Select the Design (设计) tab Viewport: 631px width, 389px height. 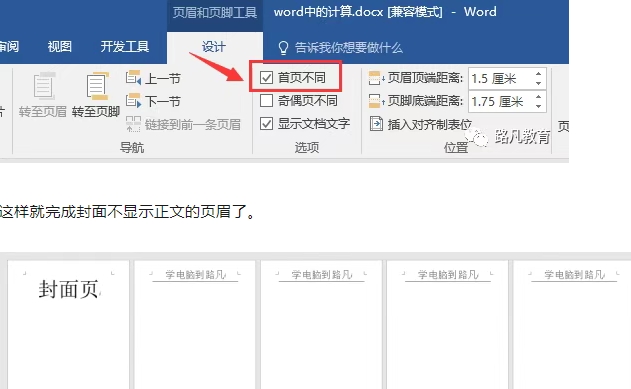pyautogui.click(x=214, y=47)
